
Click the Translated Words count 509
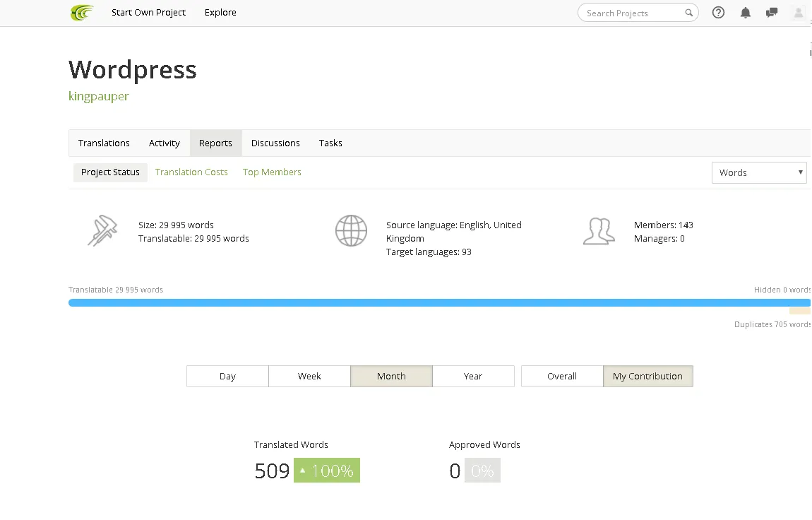[272, 471]
